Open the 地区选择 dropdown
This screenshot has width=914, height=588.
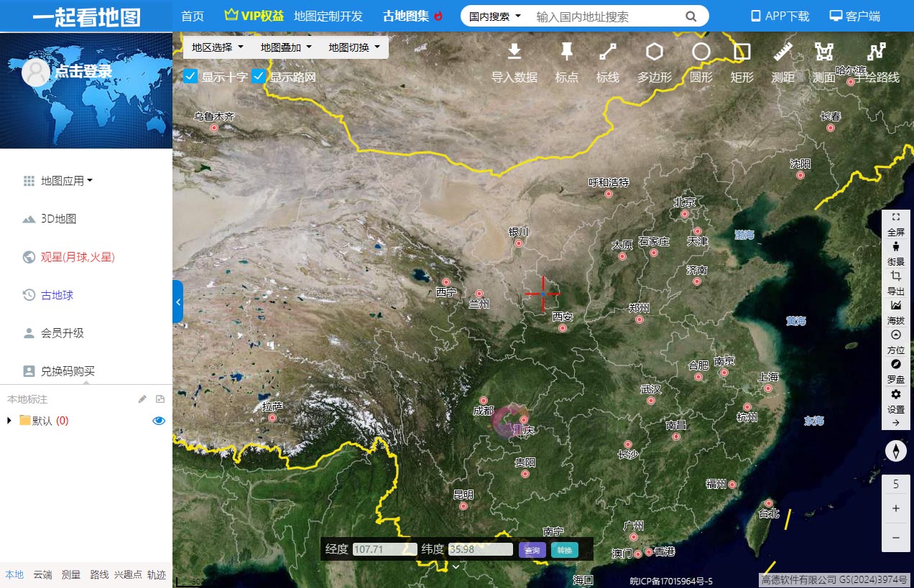[x=218, y=47]
